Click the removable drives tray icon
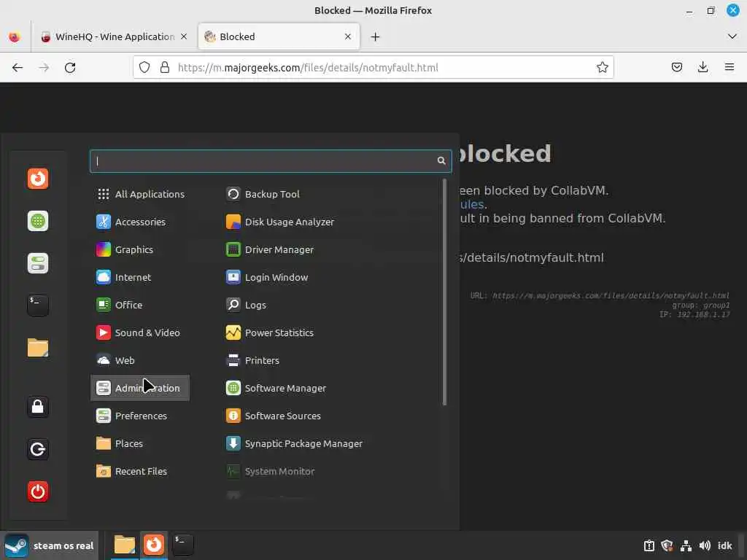The width and height of the screenshot is (747, 560). [x=649, y=545]
